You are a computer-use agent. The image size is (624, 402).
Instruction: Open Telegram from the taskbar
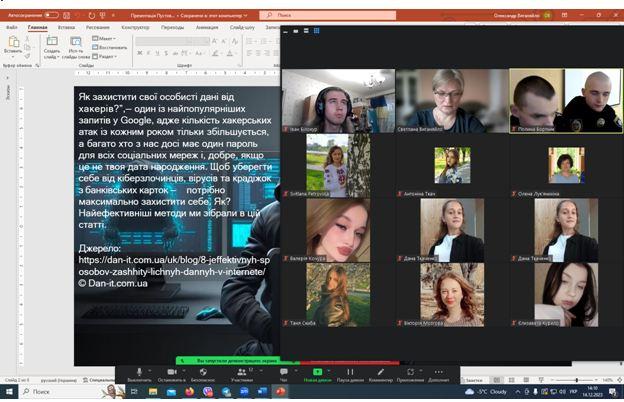[x=226, y=392]
